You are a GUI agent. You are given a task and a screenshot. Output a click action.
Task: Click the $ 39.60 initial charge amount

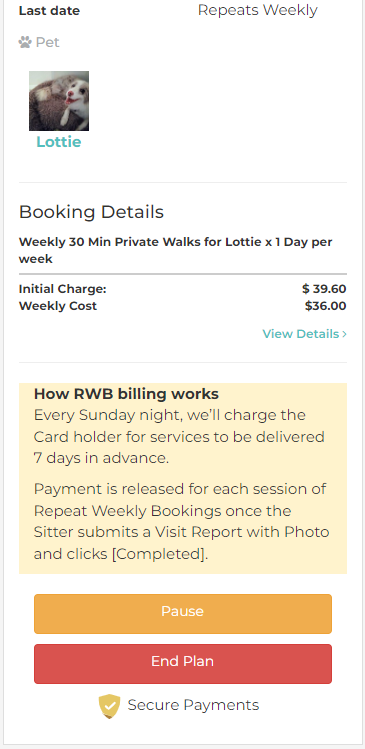coord(324,289)
